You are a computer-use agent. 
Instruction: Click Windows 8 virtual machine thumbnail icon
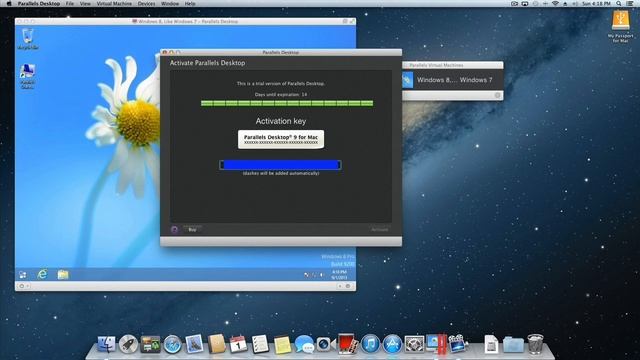408,80
